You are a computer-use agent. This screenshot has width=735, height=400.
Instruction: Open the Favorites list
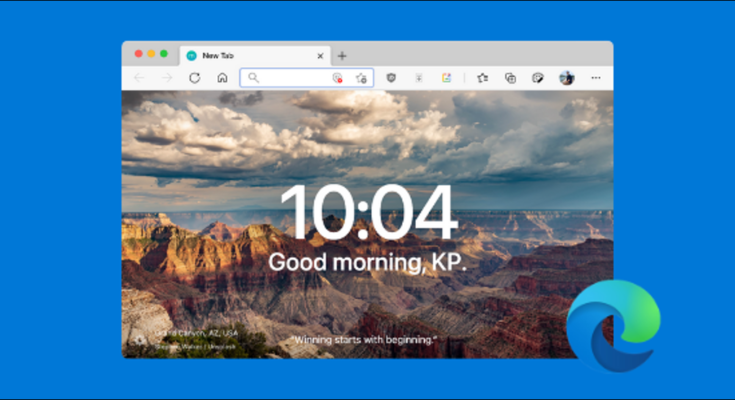[x=483, y=77]
